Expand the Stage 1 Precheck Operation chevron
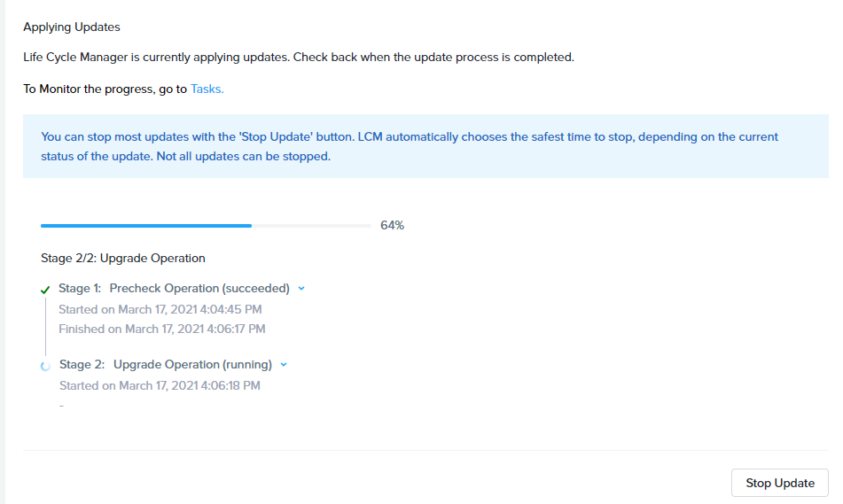 pos(301,289)
